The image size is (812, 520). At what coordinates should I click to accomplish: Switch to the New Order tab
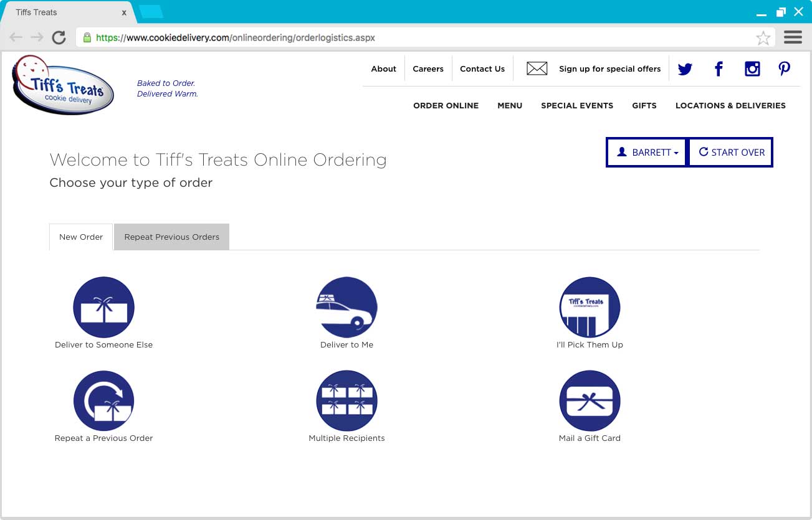81,237
